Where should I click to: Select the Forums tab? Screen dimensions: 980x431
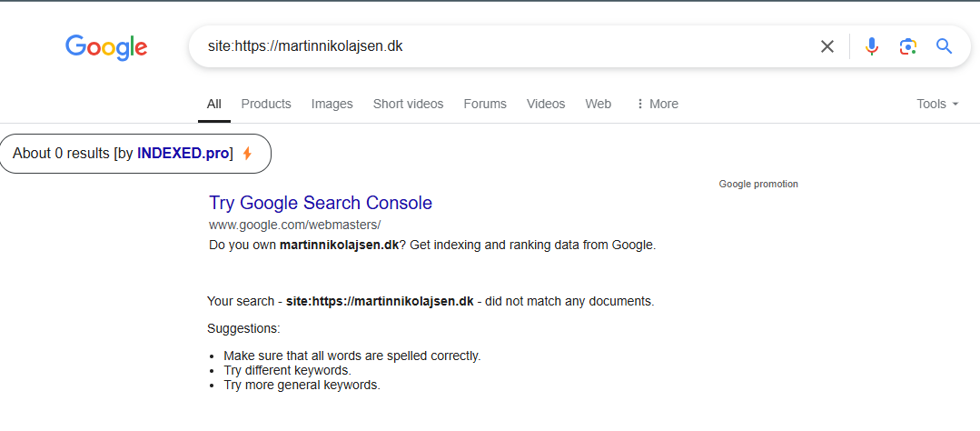click(485, 104)
